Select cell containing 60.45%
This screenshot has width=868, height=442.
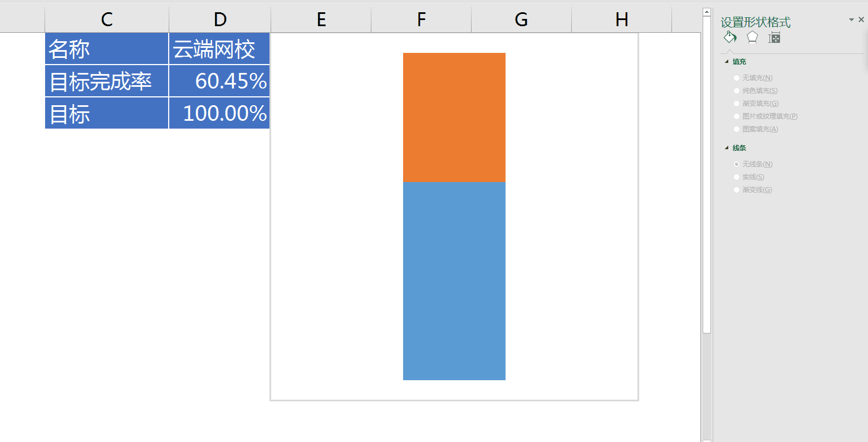219,81
